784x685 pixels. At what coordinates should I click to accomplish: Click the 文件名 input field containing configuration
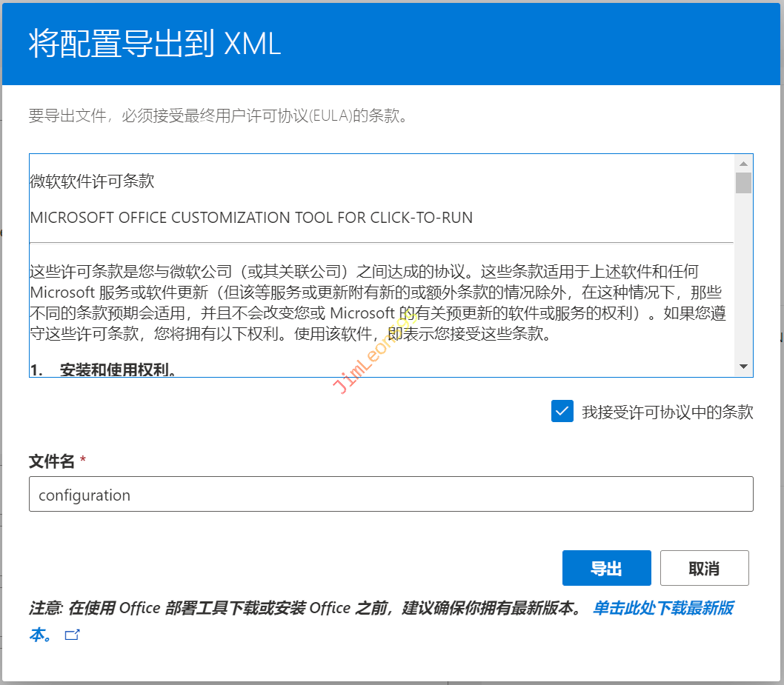click(391, 495)
